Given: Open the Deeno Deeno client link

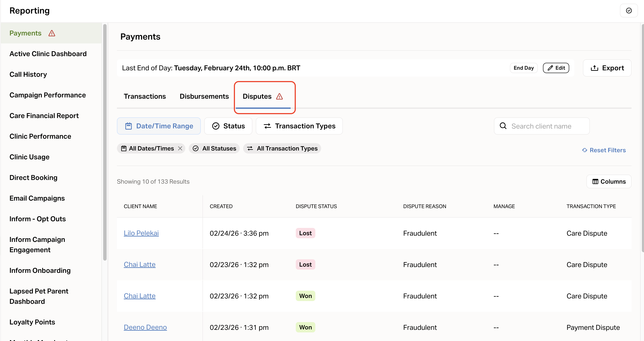Looking at the screenshot, I should (145, 327).
